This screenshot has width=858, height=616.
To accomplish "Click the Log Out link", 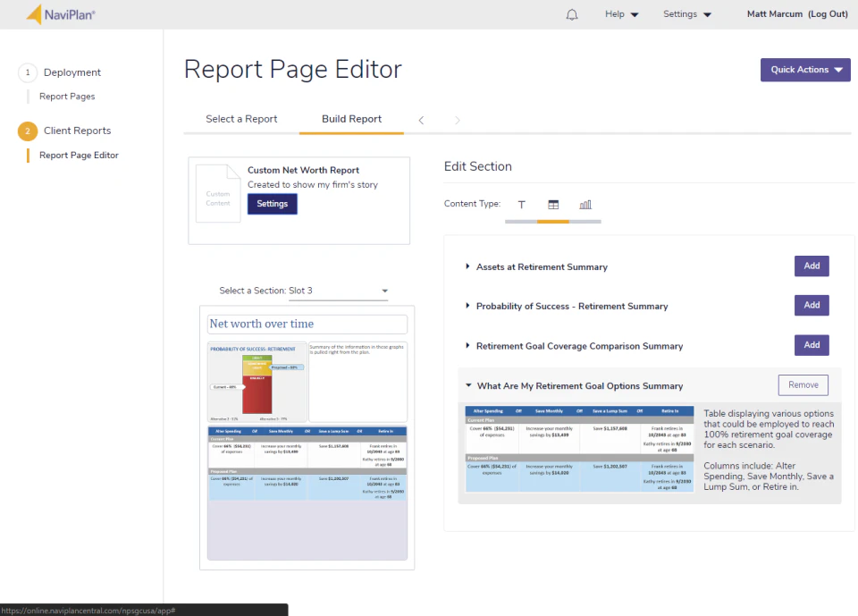I will pyautogui.click(x=827, y=13).
